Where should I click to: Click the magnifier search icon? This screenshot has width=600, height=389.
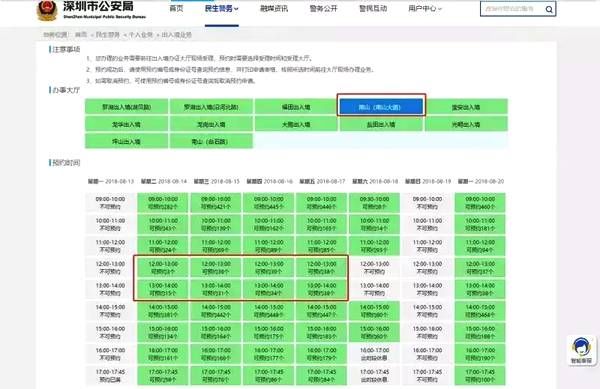coord(549,9)
